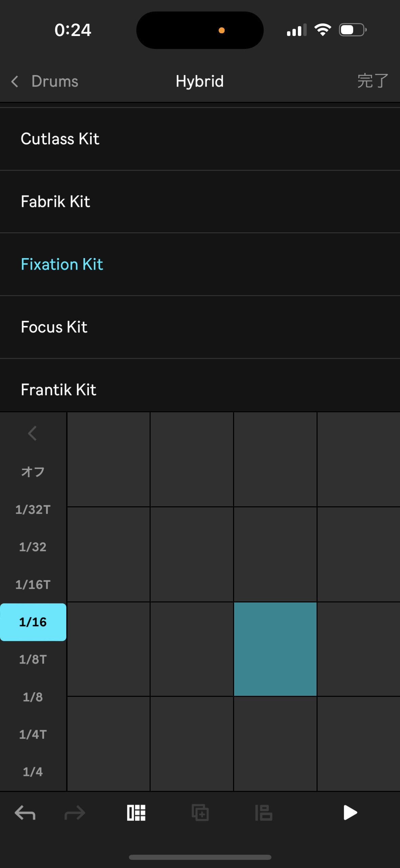Set note repeat to 1/32T
The image size is (400, 868).
point(33,509)
